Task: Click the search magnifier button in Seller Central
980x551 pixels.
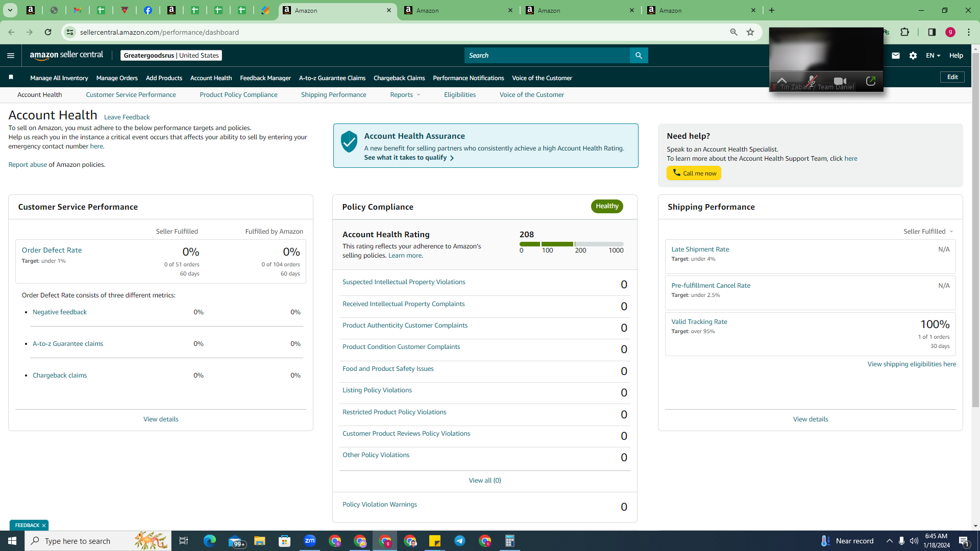Action: (639, 56)
